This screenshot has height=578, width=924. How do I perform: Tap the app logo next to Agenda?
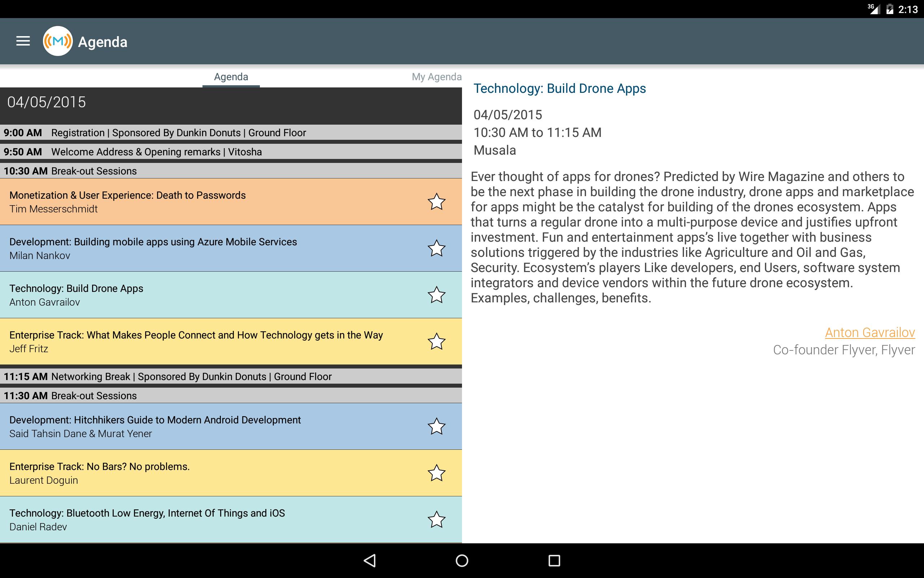58,41
